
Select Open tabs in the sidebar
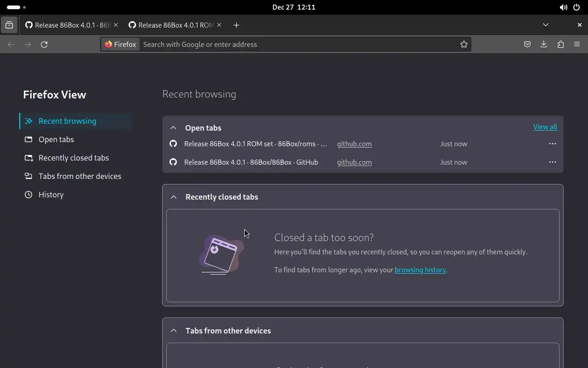pos(76,139)
